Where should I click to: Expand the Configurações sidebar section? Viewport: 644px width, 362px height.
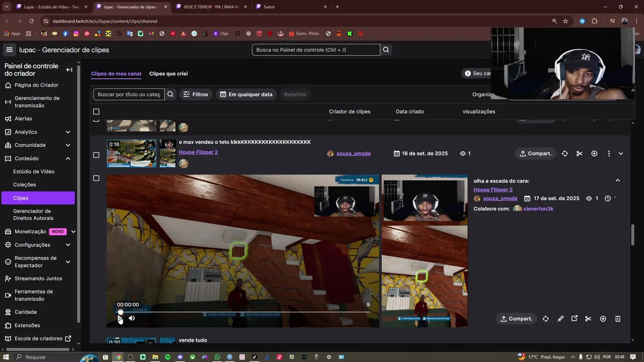click(x=68, y=245)
